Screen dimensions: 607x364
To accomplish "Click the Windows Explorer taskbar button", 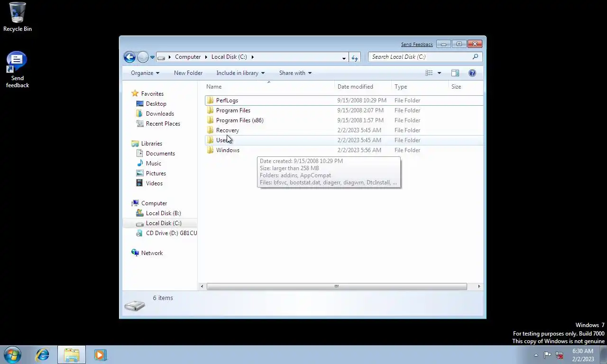I will coord(72,355).
